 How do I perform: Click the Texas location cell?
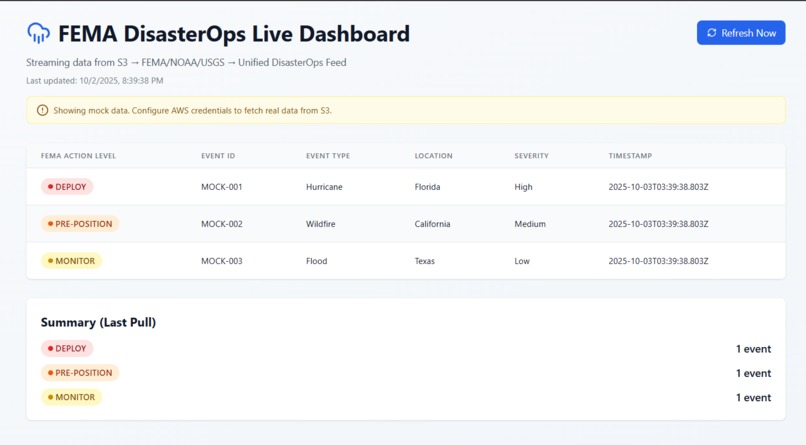click(x=425, y=261)
